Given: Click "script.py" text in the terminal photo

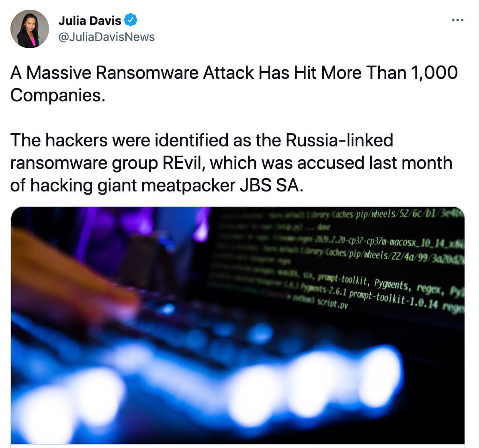Looking at the screenshot, I should 332,303.
